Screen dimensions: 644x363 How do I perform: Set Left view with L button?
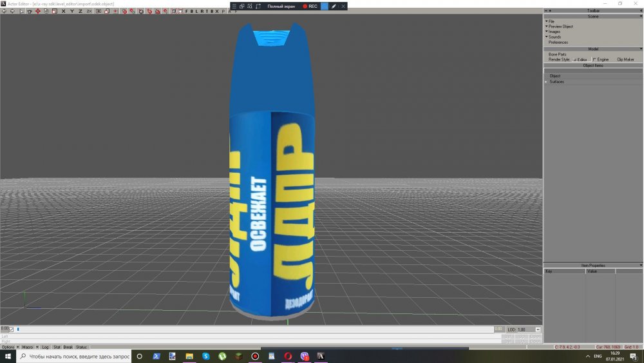click(196, 11)
